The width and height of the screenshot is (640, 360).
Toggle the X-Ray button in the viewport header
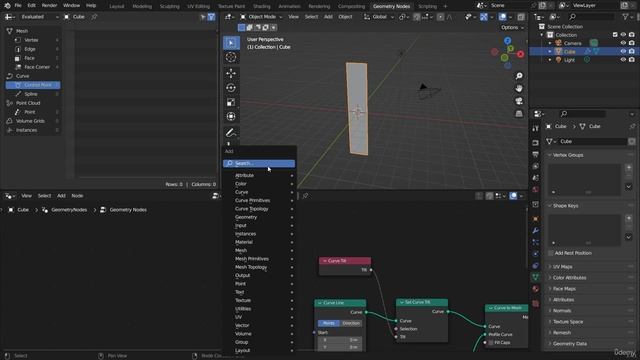coord(521,17)
